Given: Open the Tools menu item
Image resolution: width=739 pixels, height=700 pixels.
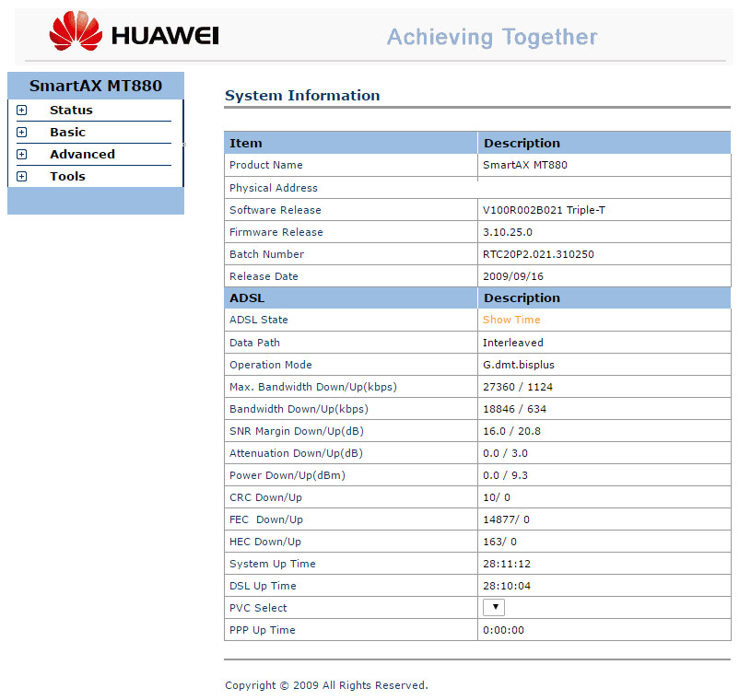Looking at the screenshot, I should coord(68,176).
